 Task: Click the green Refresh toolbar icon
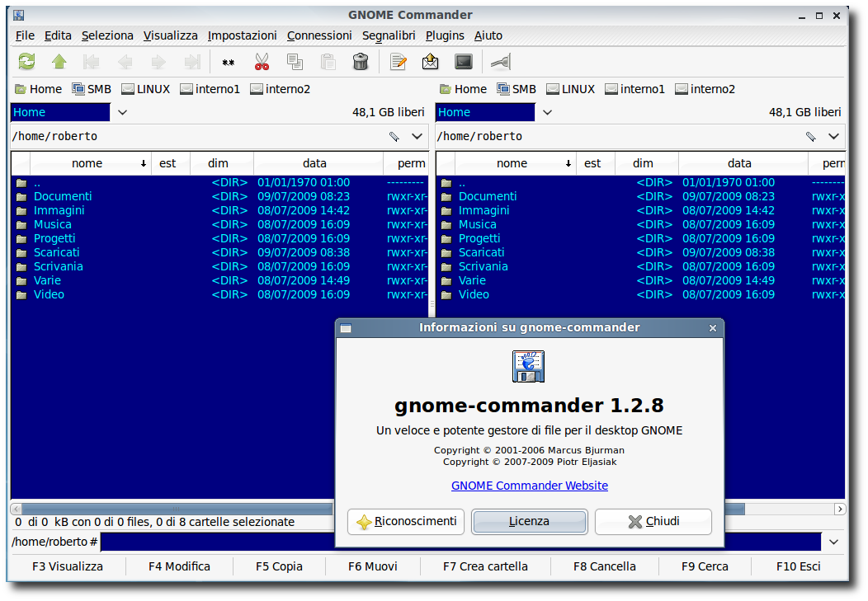pyautogui.click(x=26, y=61)
